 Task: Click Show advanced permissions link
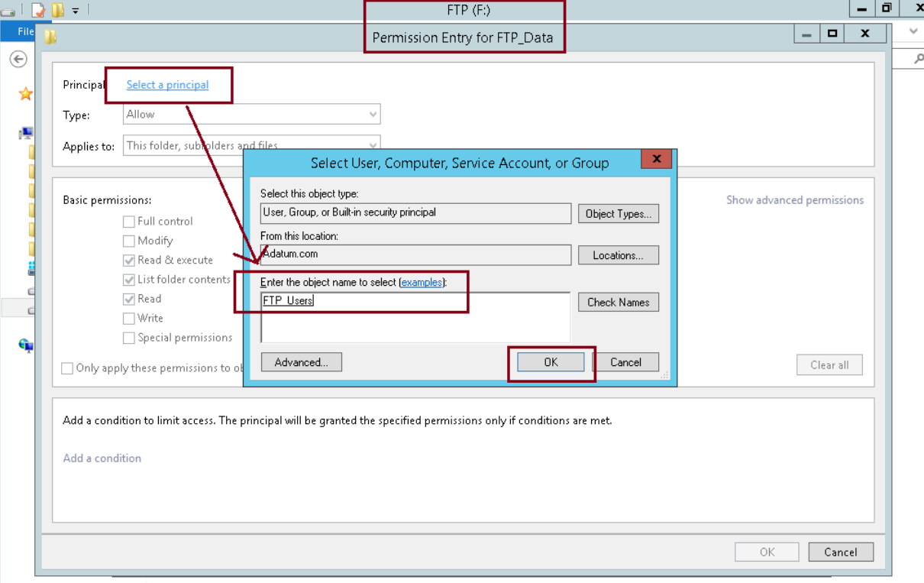click(795, 200)
